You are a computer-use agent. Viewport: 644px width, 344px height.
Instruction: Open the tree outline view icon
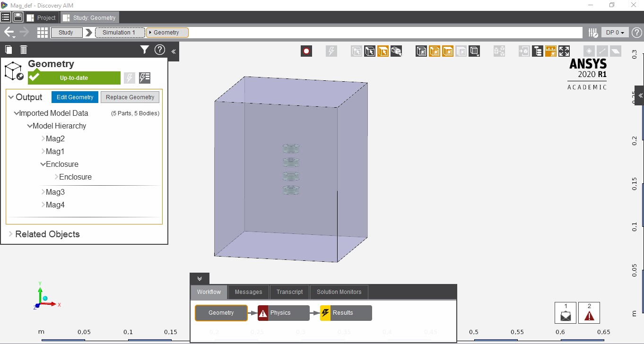pos(537,51)
